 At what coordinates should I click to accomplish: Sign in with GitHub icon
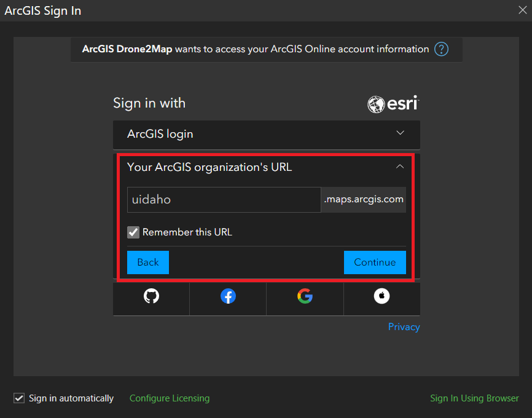tap(151, 296)
